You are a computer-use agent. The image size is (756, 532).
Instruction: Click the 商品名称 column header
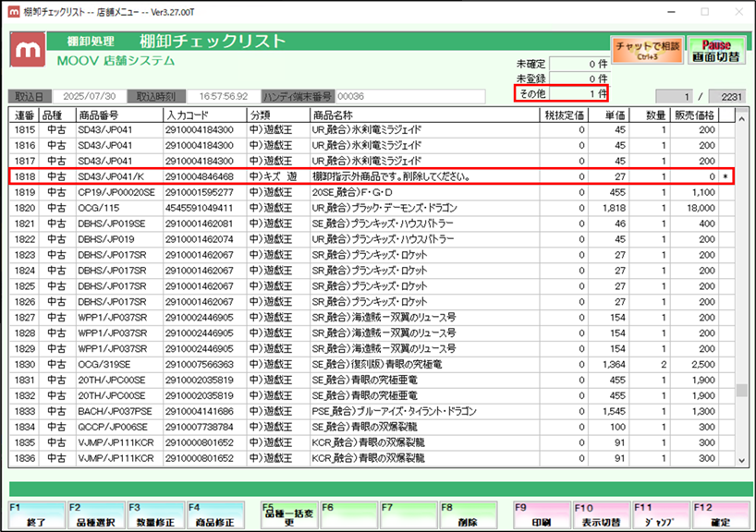pos(425,115)
